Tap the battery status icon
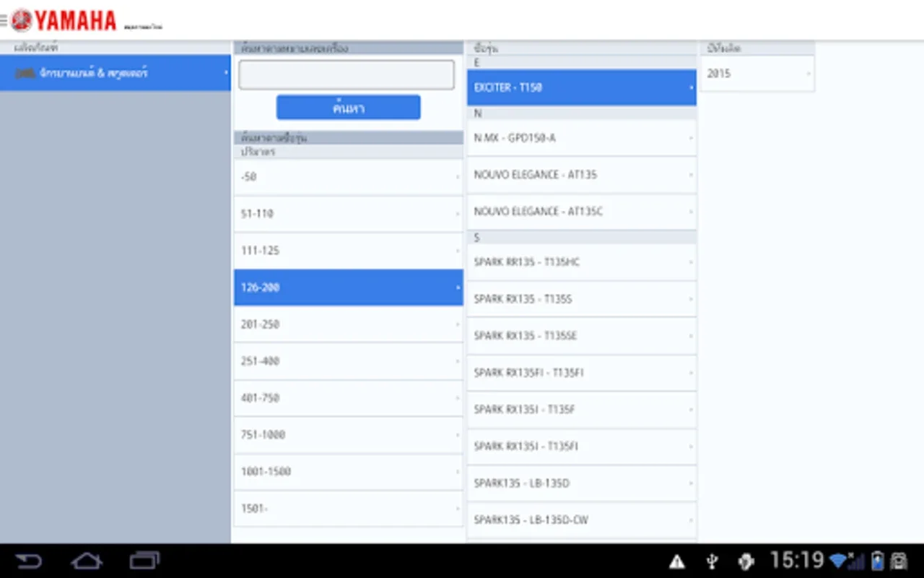924x578 pixels. click(x=878, y=561)
